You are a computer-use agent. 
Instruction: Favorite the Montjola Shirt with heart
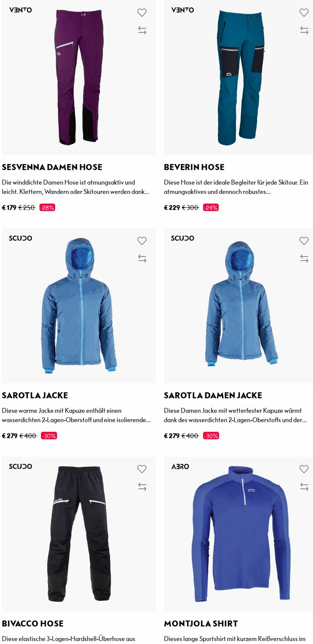[x=304, y=469]
